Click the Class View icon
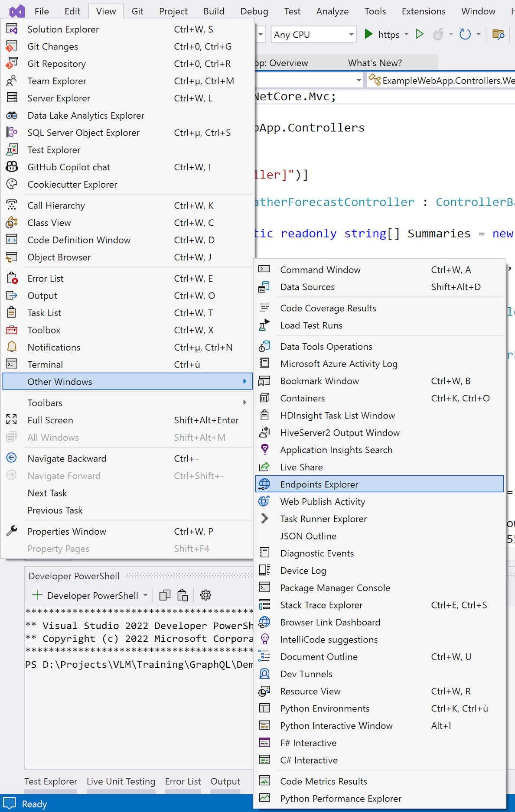The height and width of the screenshot is (812, 515). pos(12,223)
